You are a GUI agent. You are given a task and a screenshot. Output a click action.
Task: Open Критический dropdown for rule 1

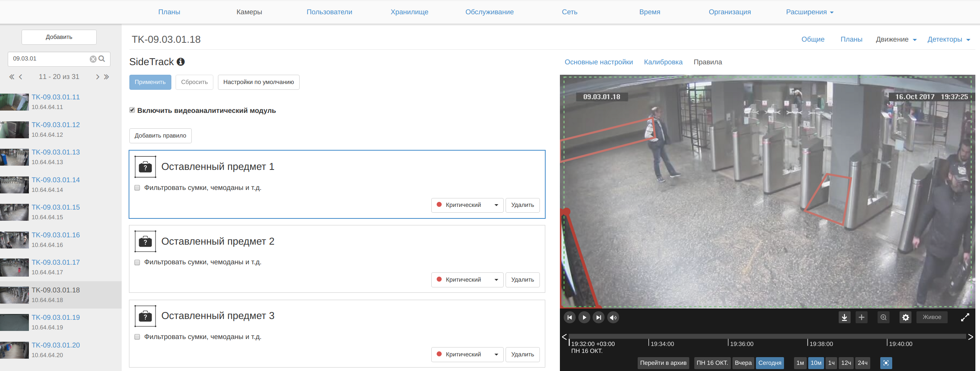point(467,205)
